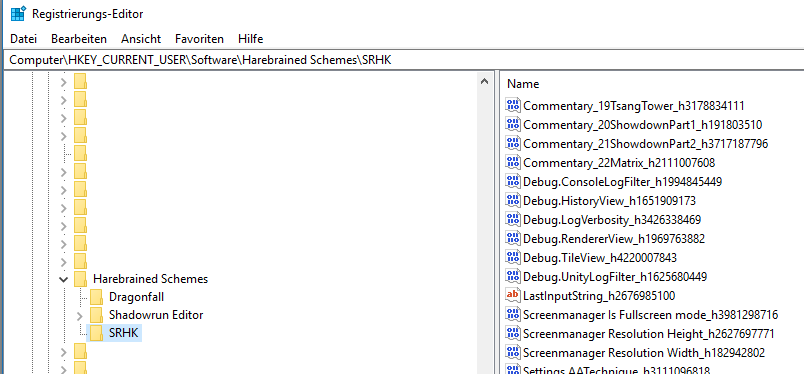Select the Shadowrun Editor tree key
Viewport: 804px width, 374px height.
pos(156,314)
